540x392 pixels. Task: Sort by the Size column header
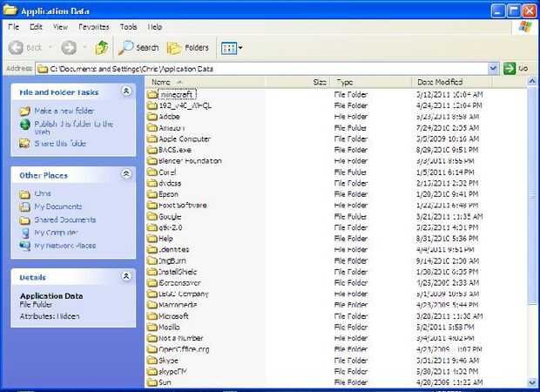coord(298,82)
